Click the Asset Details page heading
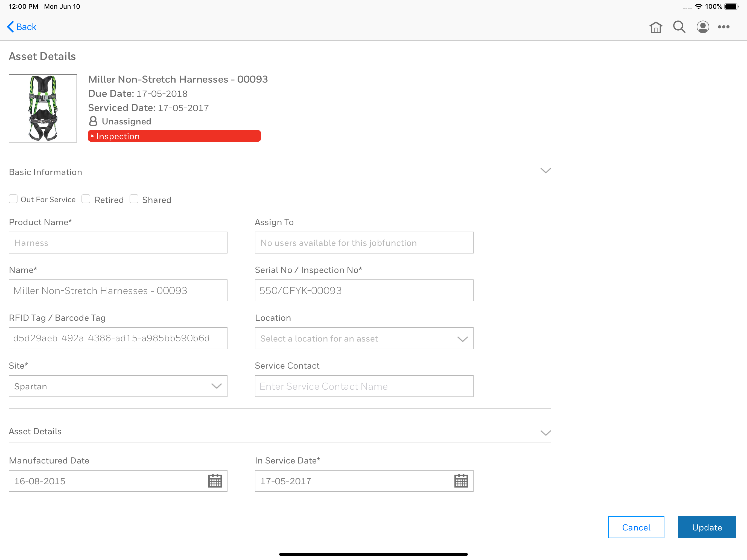 click(x=42, y=56)
